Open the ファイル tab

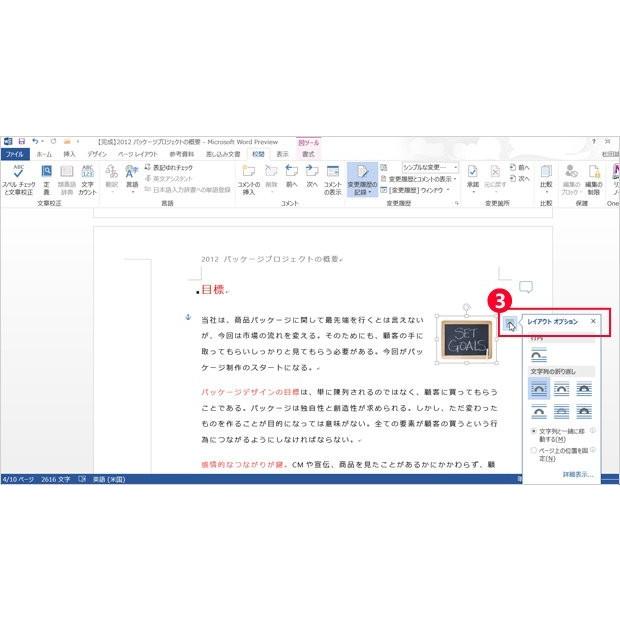point(14,154)
